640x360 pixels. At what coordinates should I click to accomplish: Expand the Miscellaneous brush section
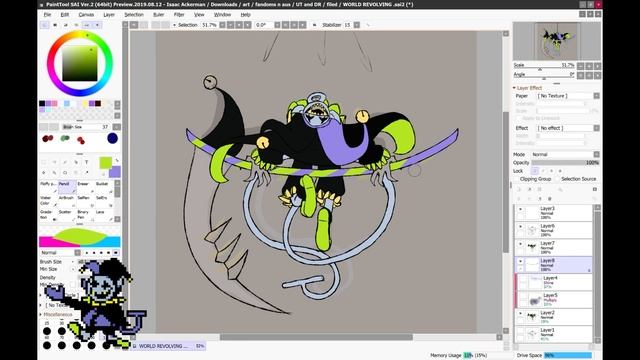(40, 315)
